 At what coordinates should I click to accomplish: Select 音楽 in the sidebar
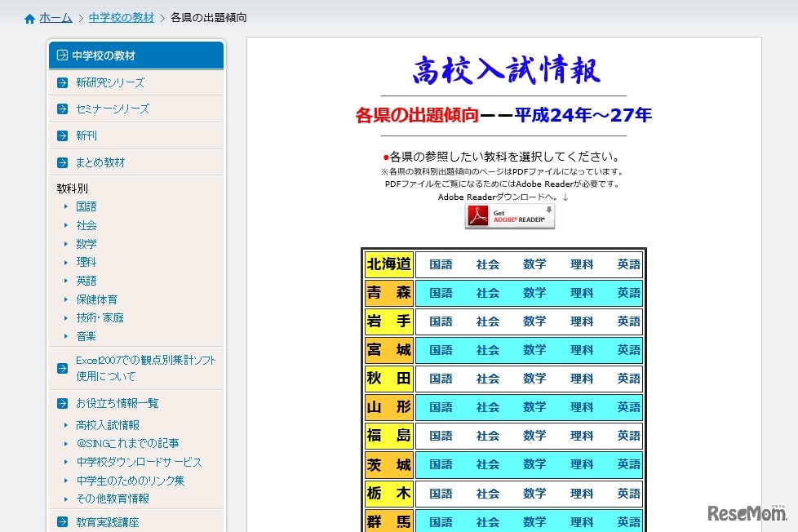86,336
